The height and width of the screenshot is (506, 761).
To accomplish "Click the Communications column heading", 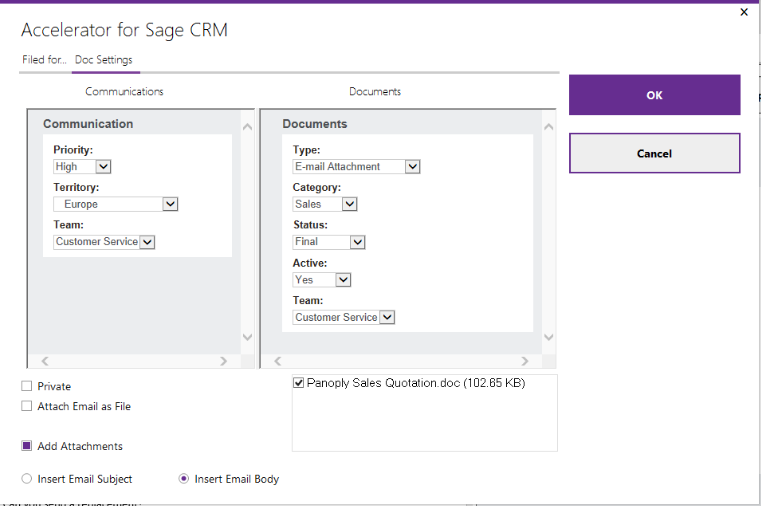I will [124, 91].
